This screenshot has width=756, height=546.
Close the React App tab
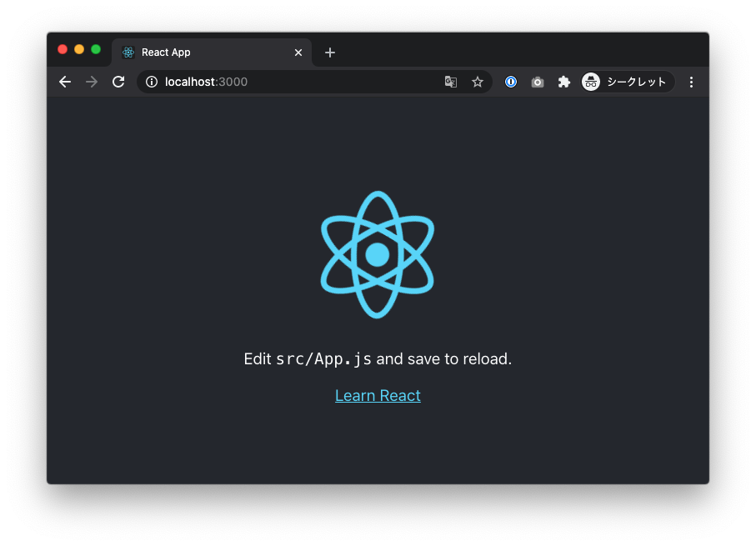298,53
